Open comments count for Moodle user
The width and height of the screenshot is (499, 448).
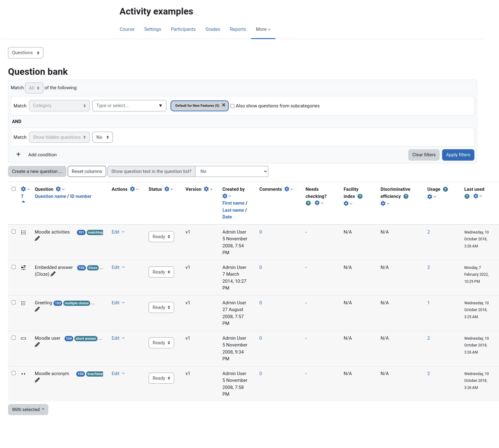(x=261, y=338)
